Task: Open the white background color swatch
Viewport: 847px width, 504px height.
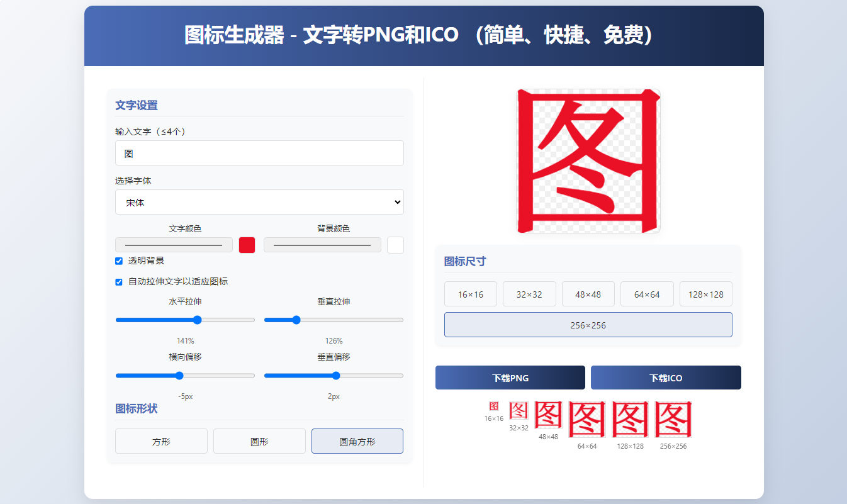Action: 395,245
